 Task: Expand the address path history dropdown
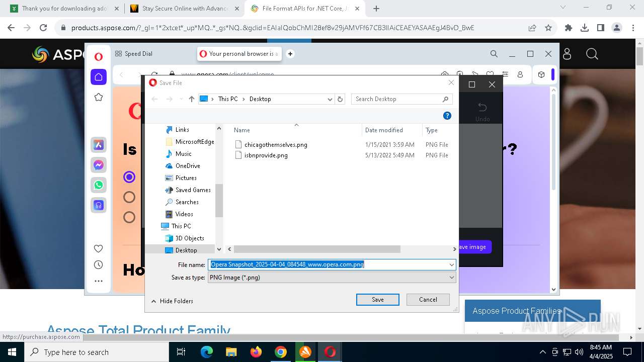[330, 99]
